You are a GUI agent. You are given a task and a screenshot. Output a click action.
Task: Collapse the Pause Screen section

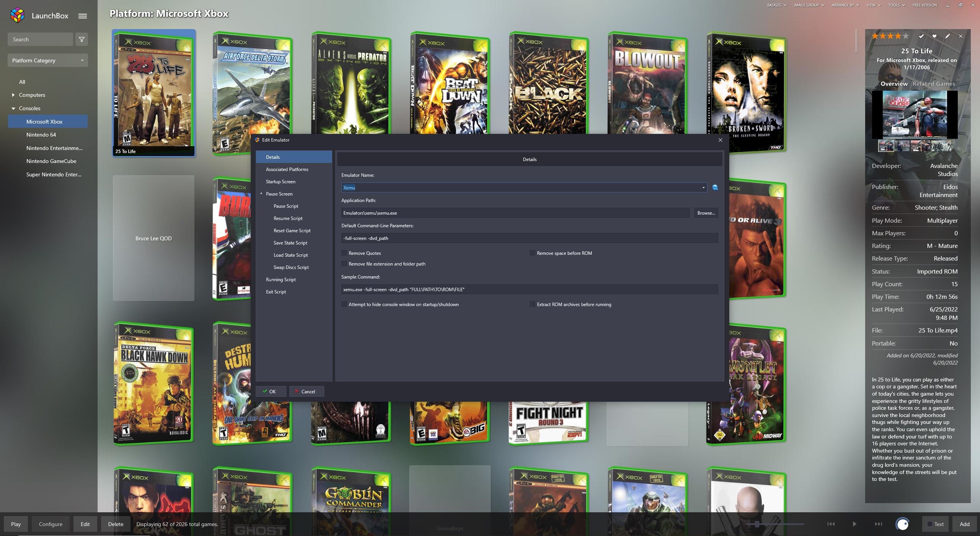(261, 194)
